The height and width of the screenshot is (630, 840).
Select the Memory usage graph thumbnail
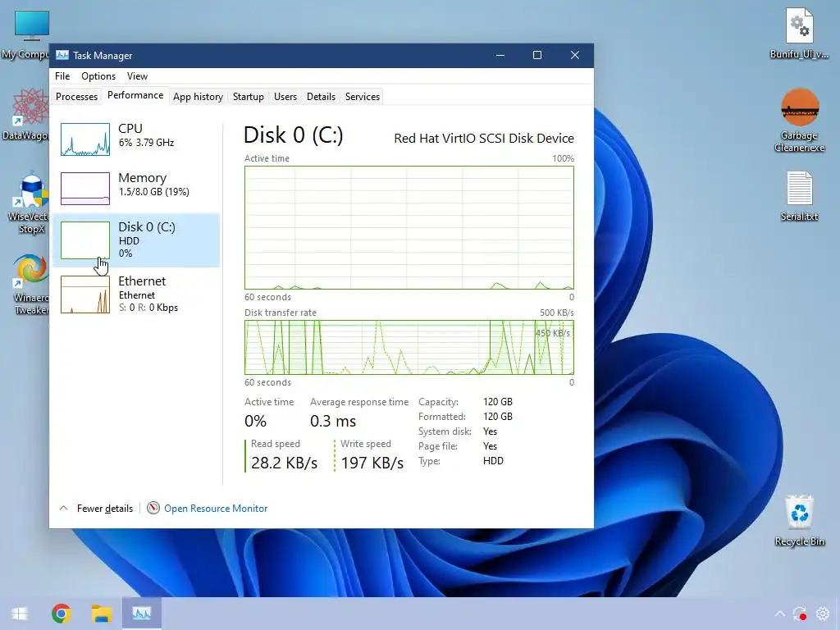click(x=85, y=188)
